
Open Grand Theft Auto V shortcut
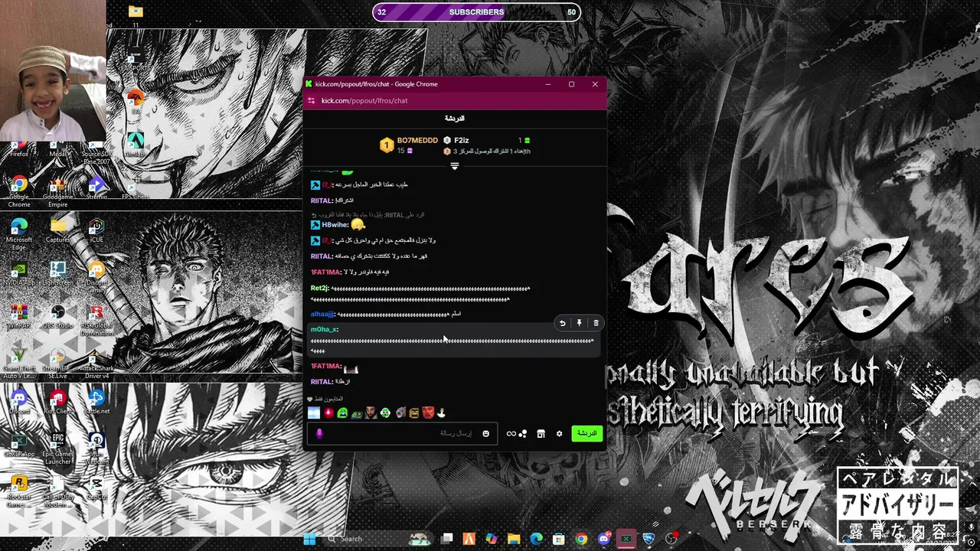point(19,363)
